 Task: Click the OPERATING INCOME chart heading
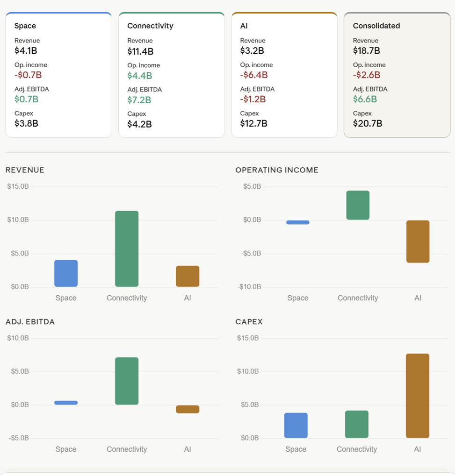[277, 170]
